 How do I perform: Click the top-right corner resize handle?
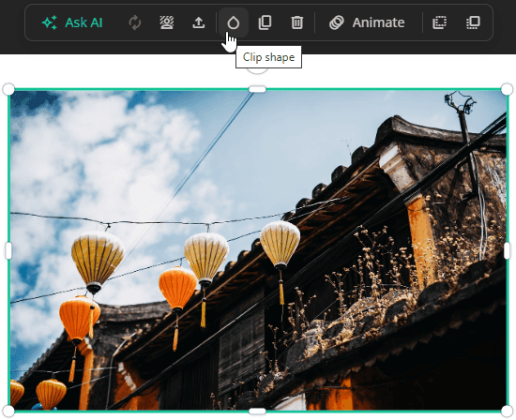(x=507, y=89)
